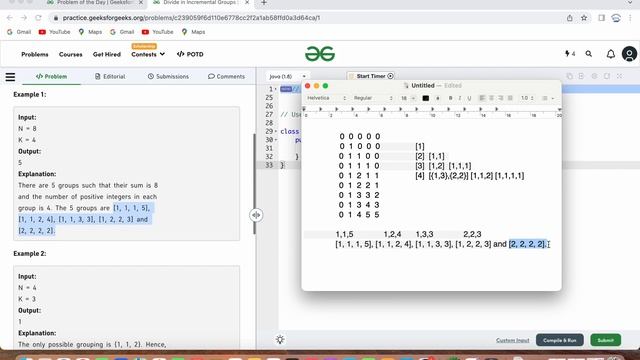Click the fullscreen icon of the code editor

pos(619,76)
